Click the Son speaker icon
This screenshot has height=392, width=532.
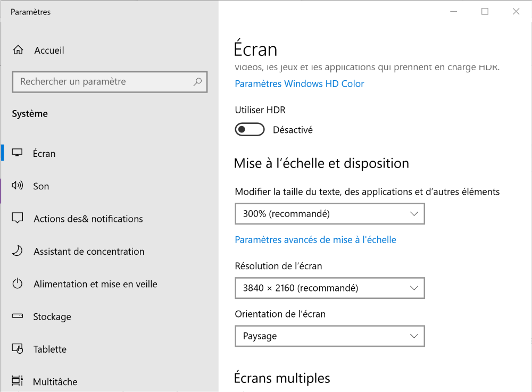18,186
